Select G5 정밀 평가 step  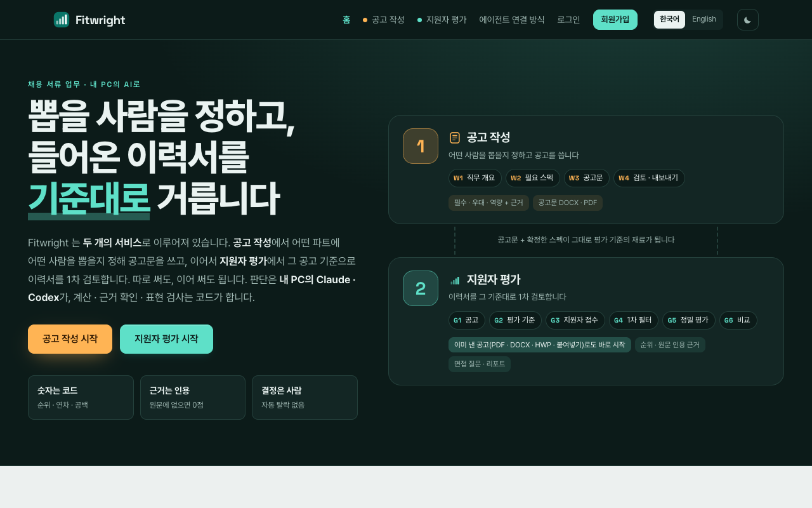tap(689, 321)
